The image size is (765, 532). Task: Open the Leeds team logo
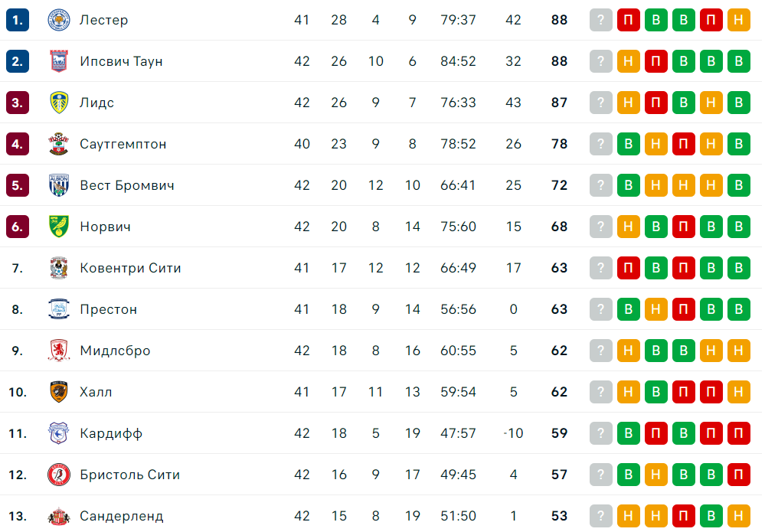pos(58,103)
